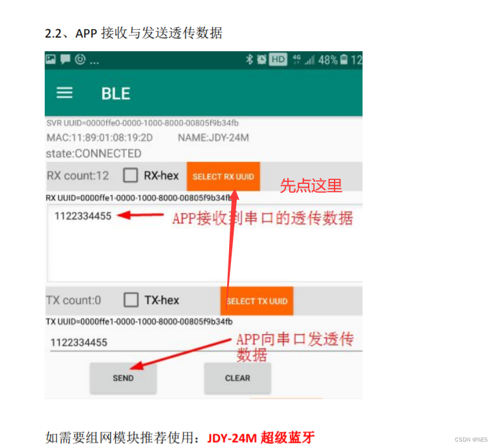Tap the signal strength bars icon
Viewport: 497px width, 448px height.
(310, 60)
